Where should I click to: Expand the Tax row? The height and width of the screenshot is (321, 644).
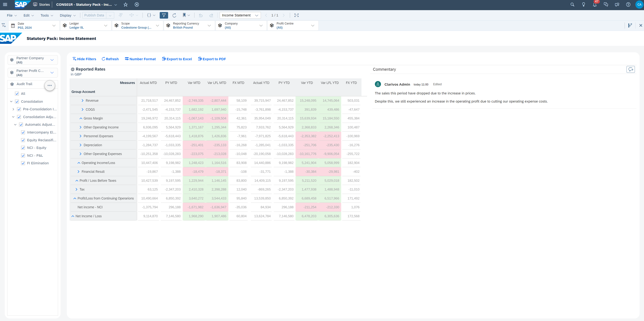(x=76, y=189)
